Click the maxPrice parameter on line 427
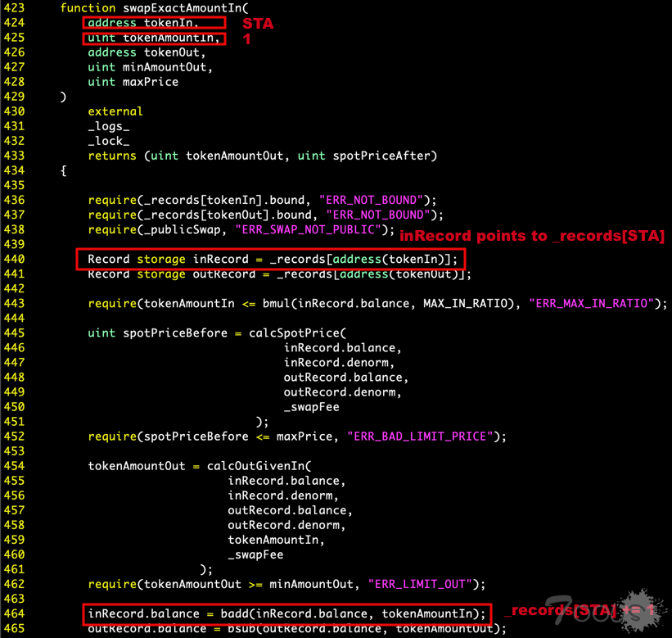The image size is (672, 638). click(x=151, y=82)
